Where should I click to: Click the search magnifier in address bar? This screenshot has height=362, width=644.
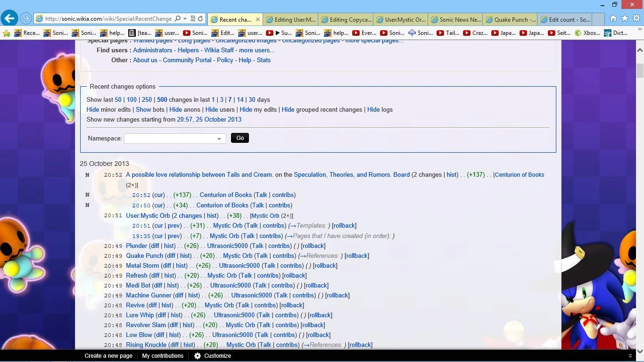(x=178, y=19)
